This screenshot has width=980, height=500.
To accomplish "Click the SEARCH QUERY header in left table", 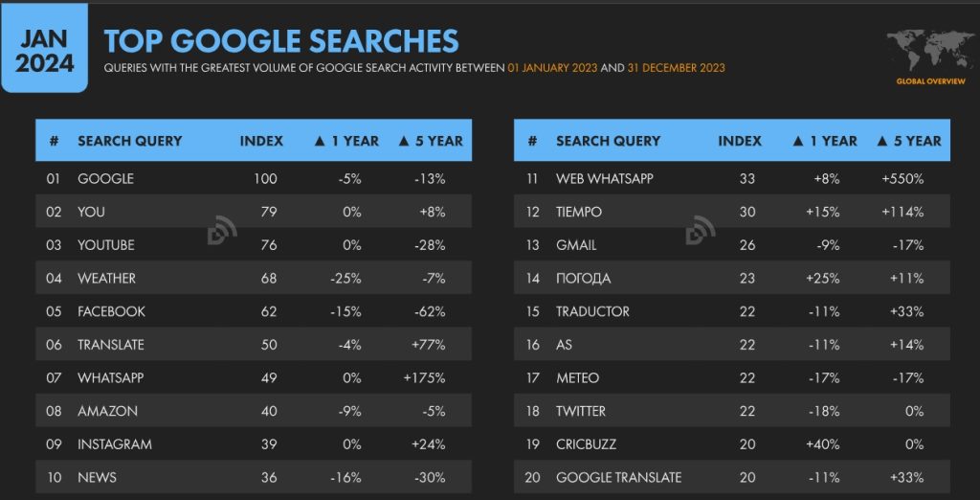I will click(130, 141).
